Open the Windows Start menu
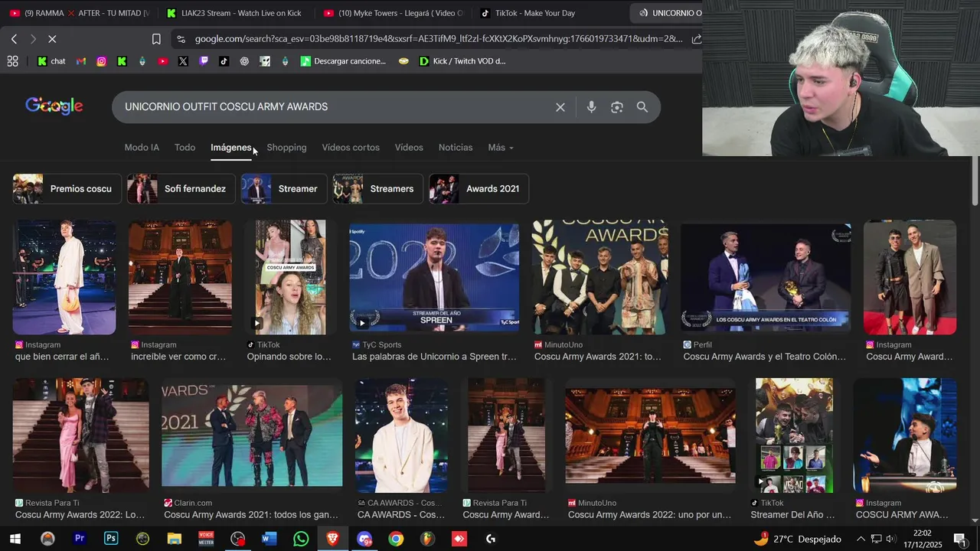Image resolution: width=980 pixels, height=551 pixels. click(x=15, y=539)
